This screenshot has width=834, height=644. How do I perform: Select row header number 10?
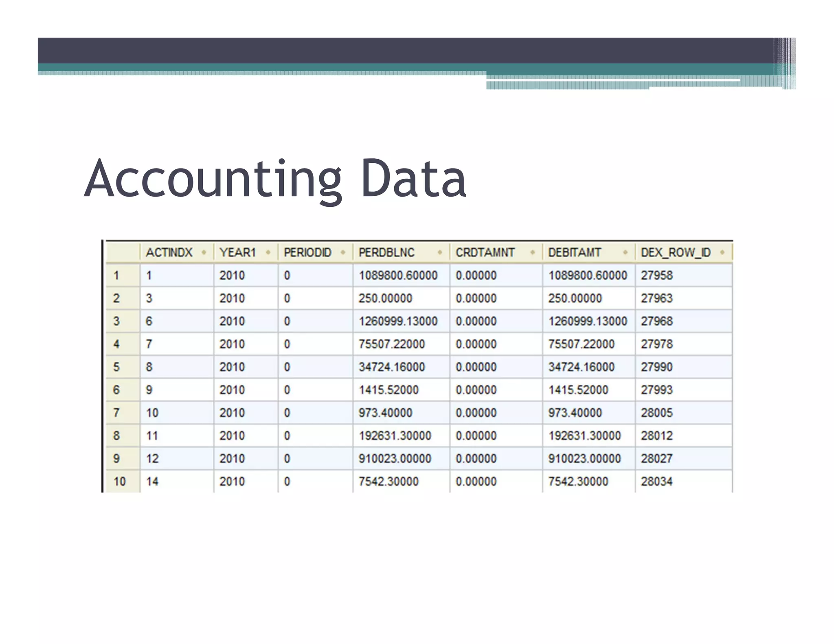pyautogui.click(x=123, y=481)
